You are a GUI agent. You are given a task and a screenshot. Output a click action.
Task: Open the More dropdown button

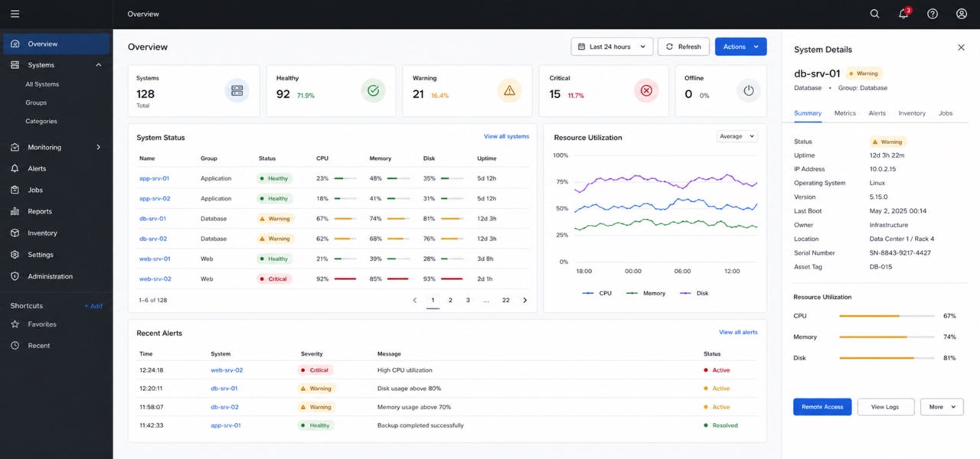[942, 407]
